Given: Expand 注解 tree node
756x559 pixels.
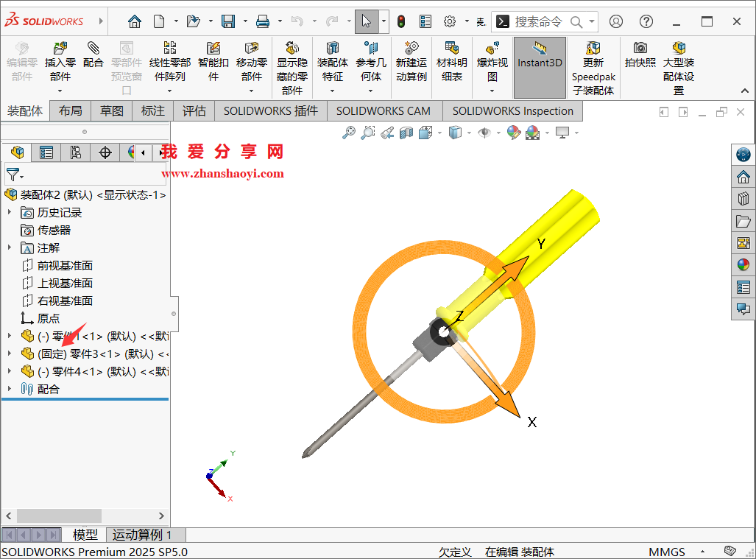Looking at the screenshot, I should 9,247.
